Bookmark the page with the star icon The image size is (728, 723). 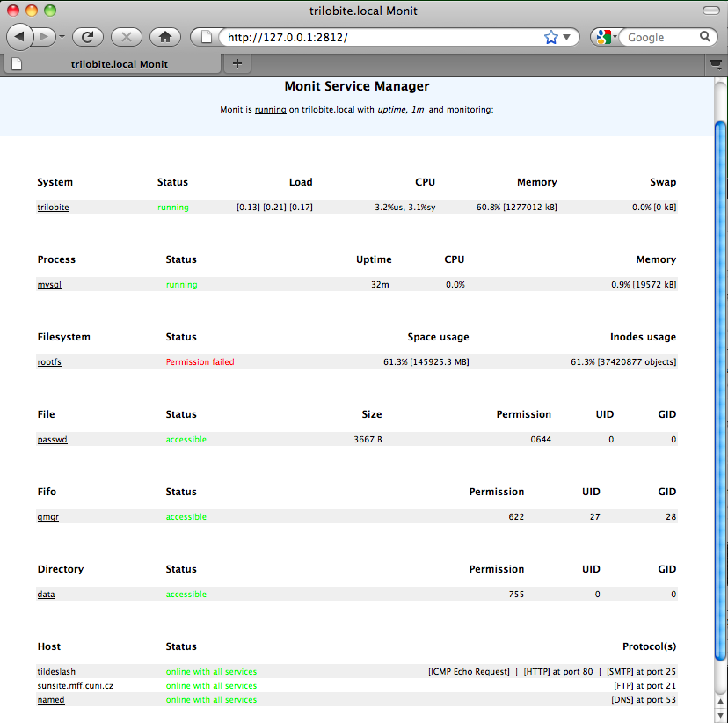pos(551,37)
